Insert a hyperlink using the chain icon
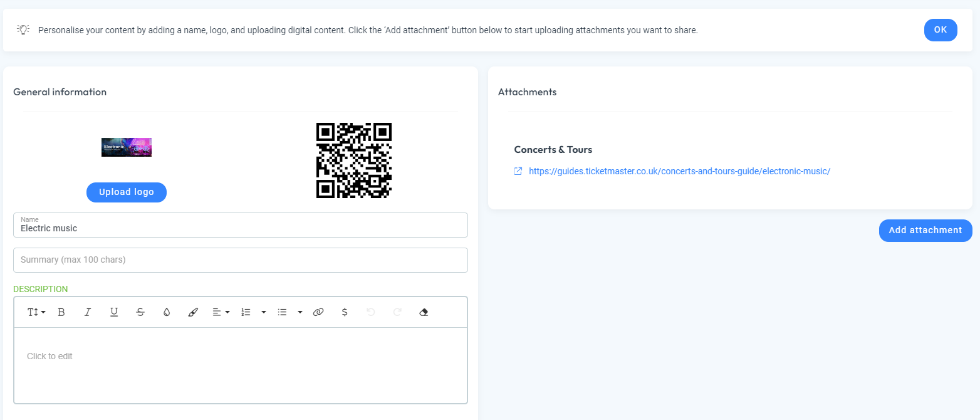980x420 pixels. (x=318, y=312)
